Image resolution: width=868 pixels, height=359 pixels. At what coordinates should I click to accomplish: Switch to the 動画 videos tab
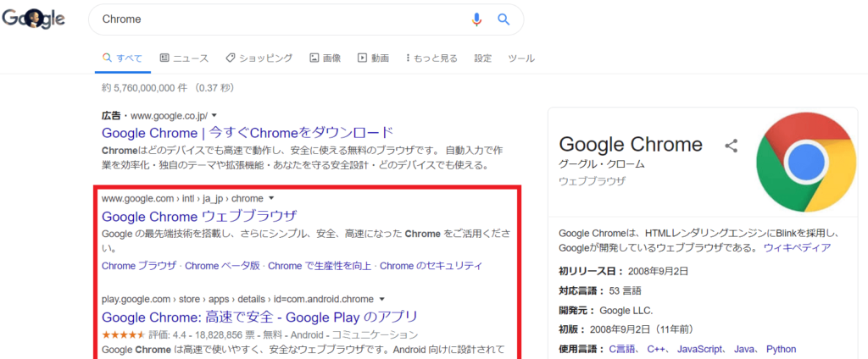(x=374, y=58)
